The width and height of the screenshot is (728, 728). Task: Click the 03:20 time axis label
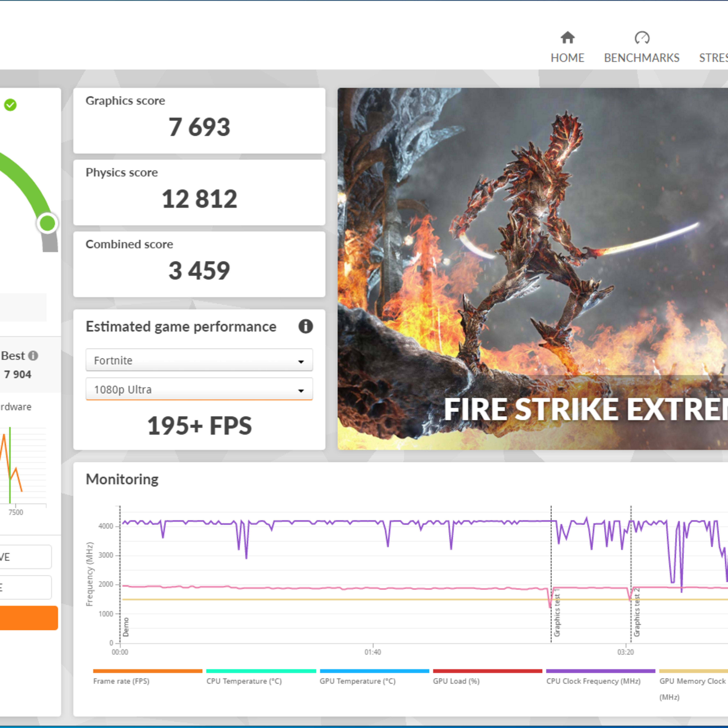[625, 652]
